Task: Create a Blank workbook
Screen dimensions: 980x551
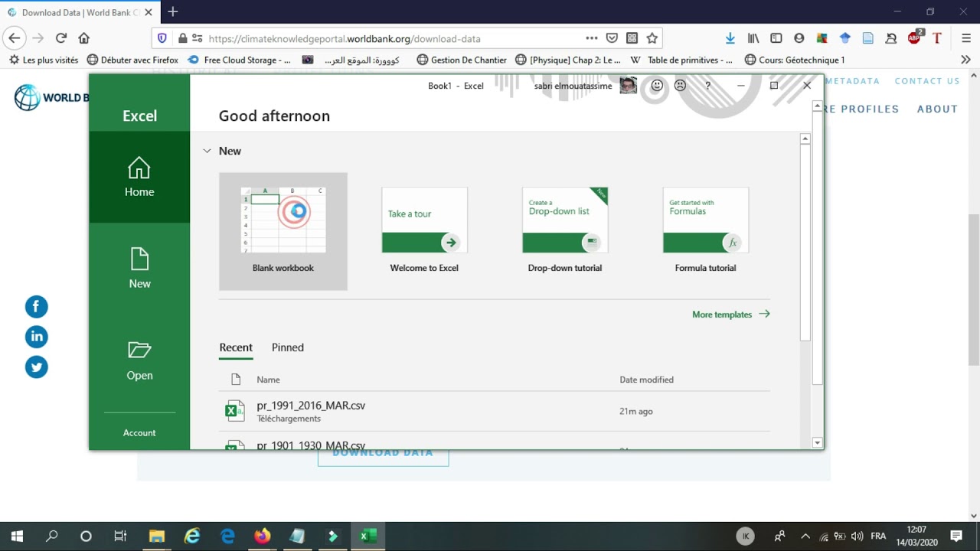Action: point(283,231)
